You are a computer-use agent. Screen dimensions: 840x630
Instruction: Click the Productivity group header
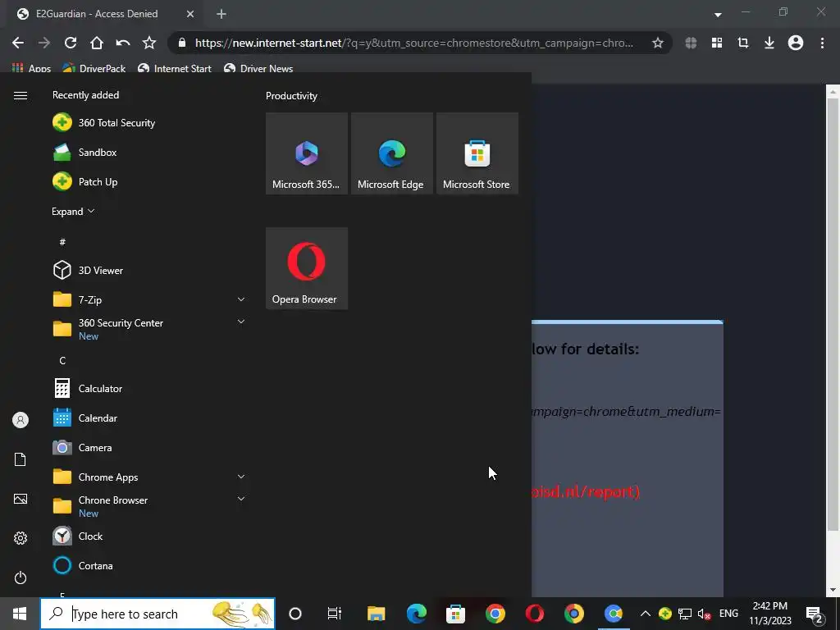click(x=291, y=96)
